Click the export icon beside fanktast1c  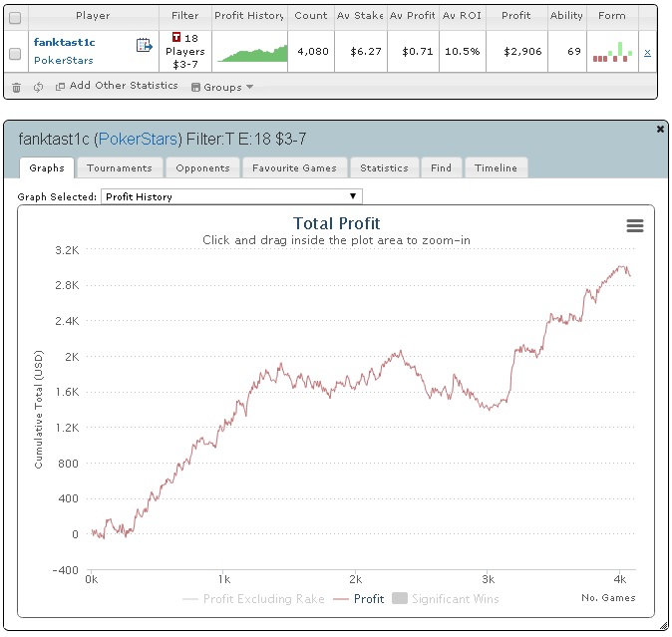pyautogui.click(x=144, y=45)
